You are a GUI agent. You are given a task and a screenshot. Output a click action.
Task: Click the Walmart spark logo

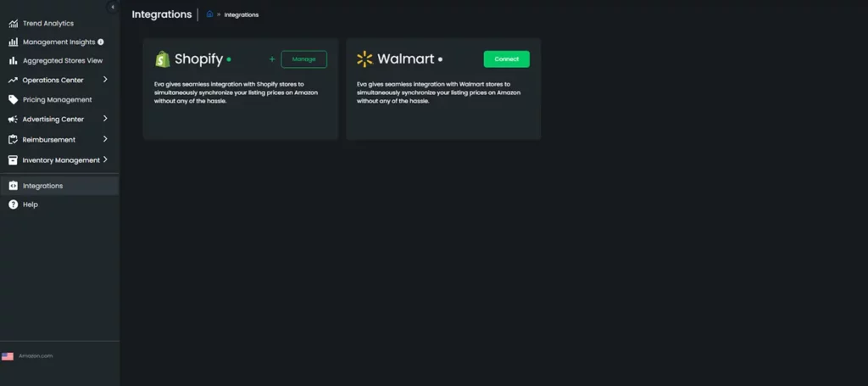[364, 59]
